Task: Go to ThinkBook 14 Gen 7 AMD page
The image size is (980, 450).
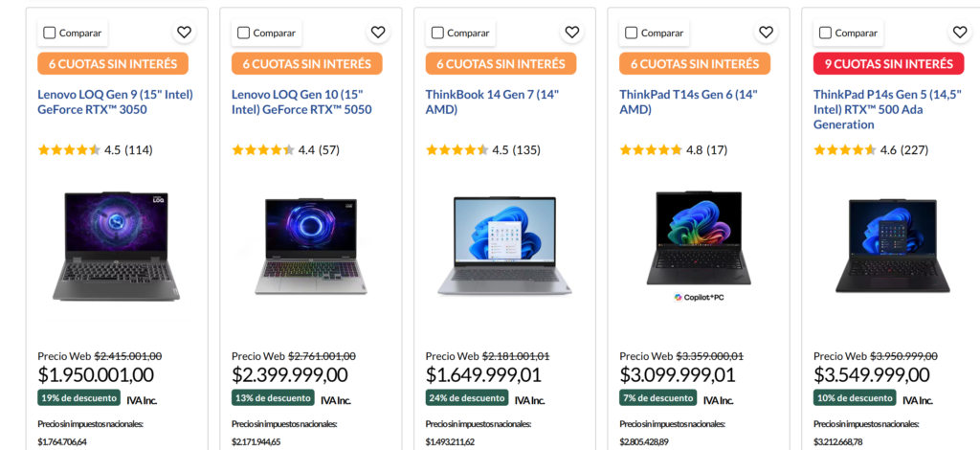Action: pyautogui.click(x=492, y=102)
